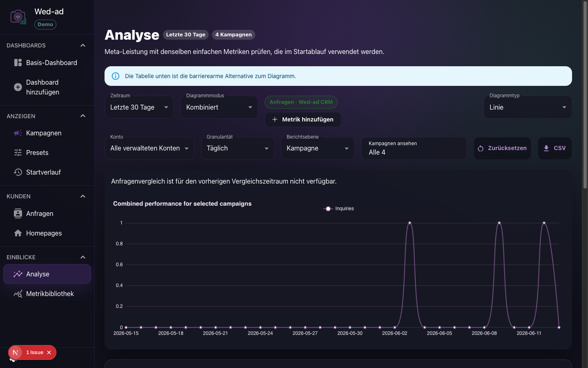The height and width of the screenshot is (368, 588).
Task: Click the x-axis label 2026-06-02
Action: point(395,333)
